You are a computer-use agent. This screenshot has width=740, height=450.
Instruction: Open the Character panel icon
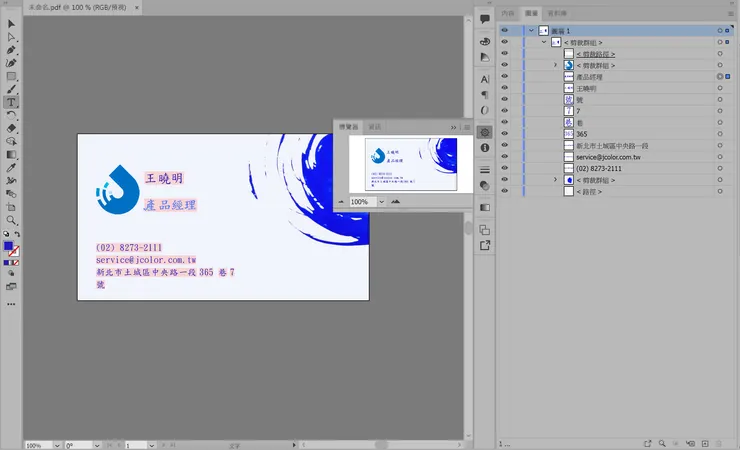coord(485,79)
